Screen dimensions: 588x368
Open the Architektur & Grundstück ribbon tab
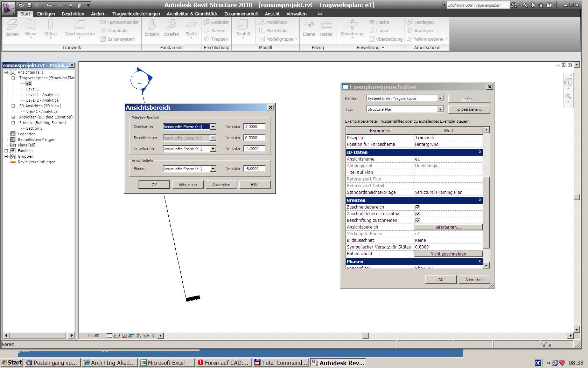point(192,14)
